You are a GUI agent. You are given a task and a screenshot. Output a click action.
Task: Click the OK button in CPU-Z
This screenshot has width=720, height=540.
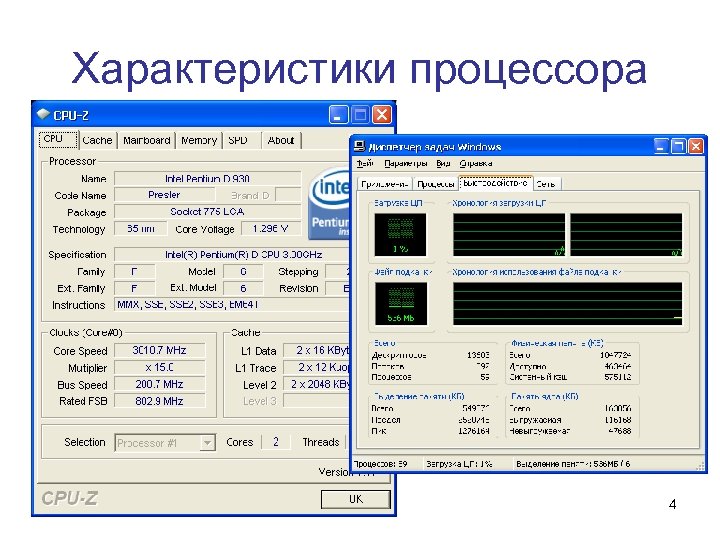[x=356, y=499]
